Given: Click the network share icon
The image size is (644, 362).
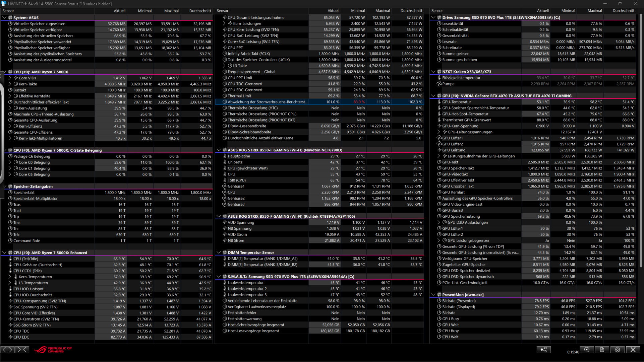Looking at the screenshot, I should pos(543,350).
